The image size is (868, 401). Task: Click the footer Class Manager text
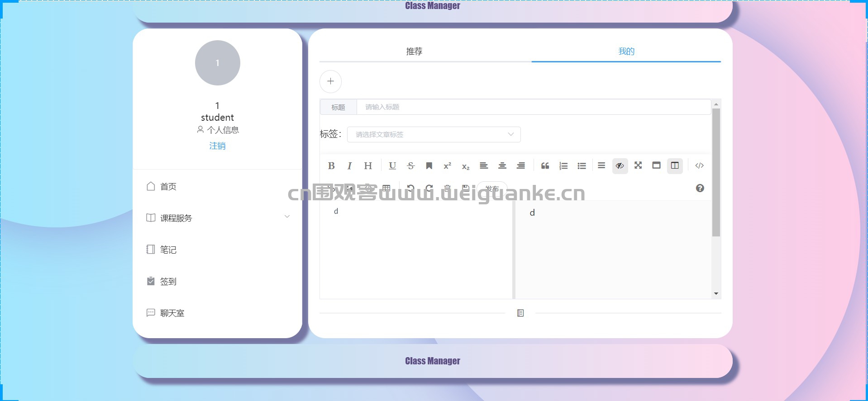pos(433,361)
